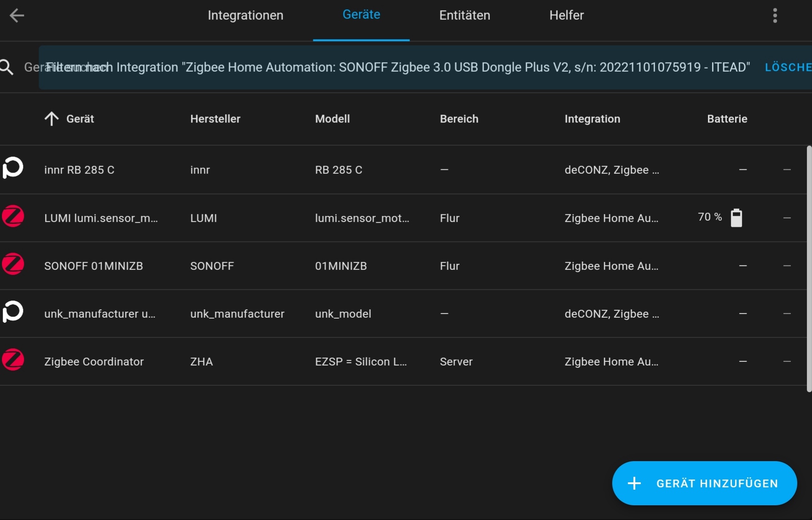The width and height of the screenshot is (812, 520).
Task: Open the Zigbee Coordinator device entry
Action: (94, 362)
